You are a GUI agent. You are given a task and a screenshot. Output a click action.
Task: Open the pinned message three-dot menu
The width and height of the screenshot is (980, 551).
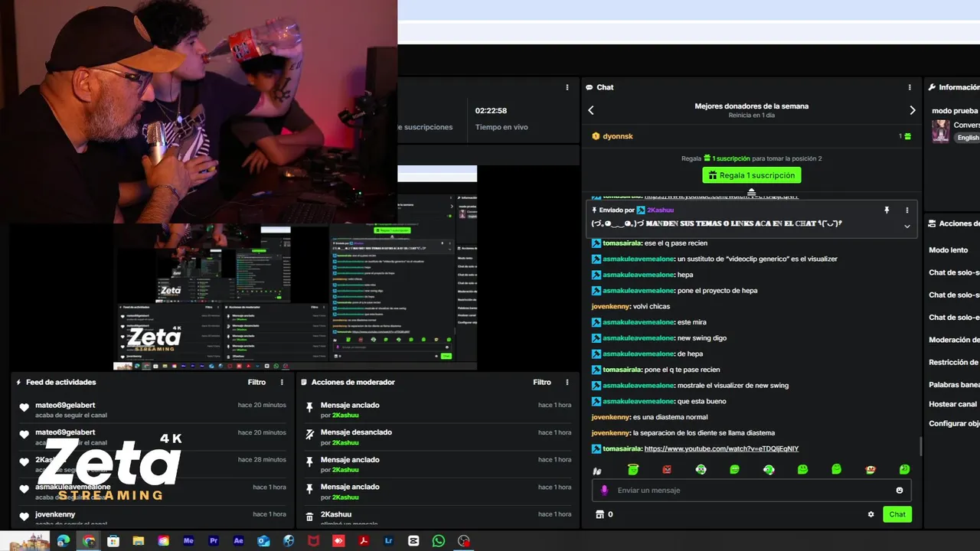[x=907, y=210]
